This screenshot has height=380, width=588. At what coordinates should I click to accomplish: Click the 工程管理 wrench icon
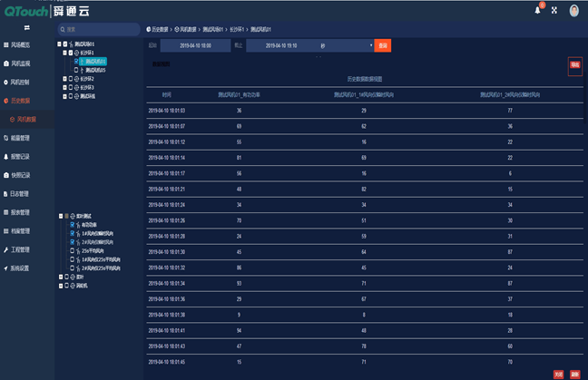click(6, 249)
